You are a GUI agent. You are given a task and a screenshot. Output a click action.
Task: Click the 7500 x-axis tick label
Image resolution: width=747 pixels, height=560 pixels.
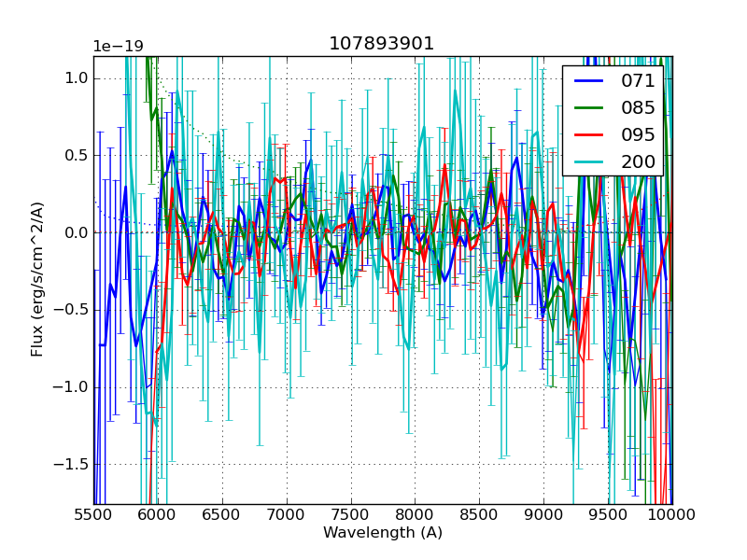click(x=351, y=515)
